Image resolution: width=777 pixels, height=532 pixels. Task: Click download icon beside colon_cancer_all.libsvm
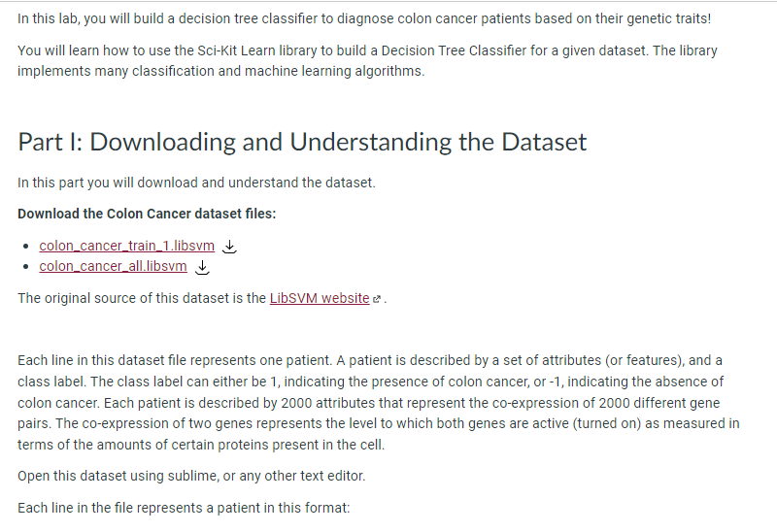click(x=202, y=267)
